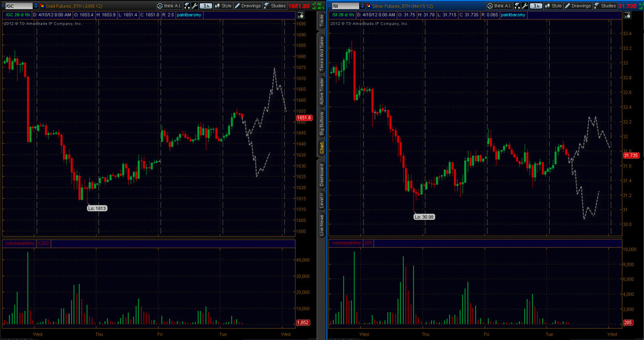The width and height of the screenshot is (644, 340).
Task: Click Silver Futures, ETH (MAY5 12) title
Action: pos(402,6)
